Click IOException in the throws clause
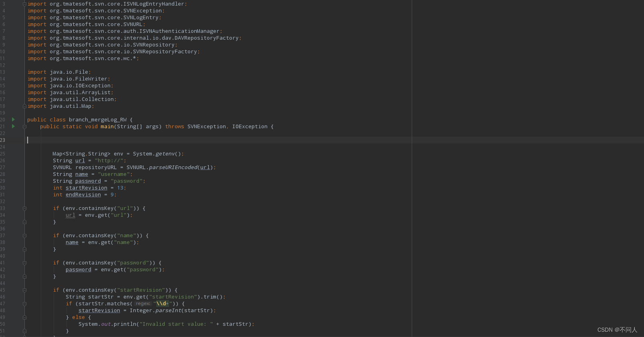Screen dimensions: 644x337 tap(250, 127)
